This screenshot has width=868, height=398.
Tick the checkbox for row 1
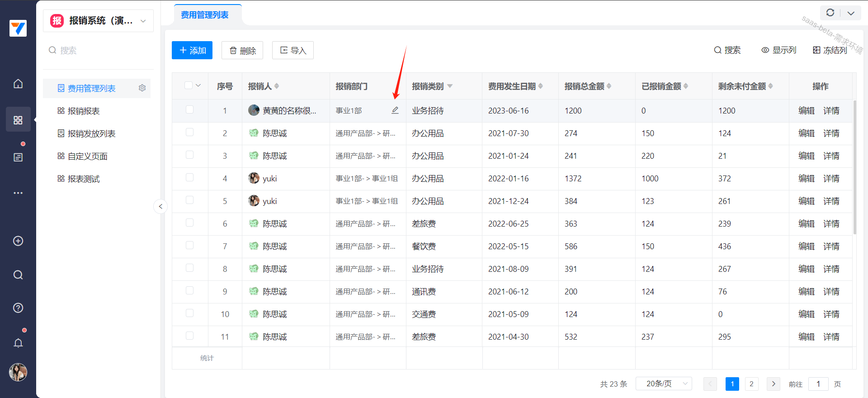(189, 110)
